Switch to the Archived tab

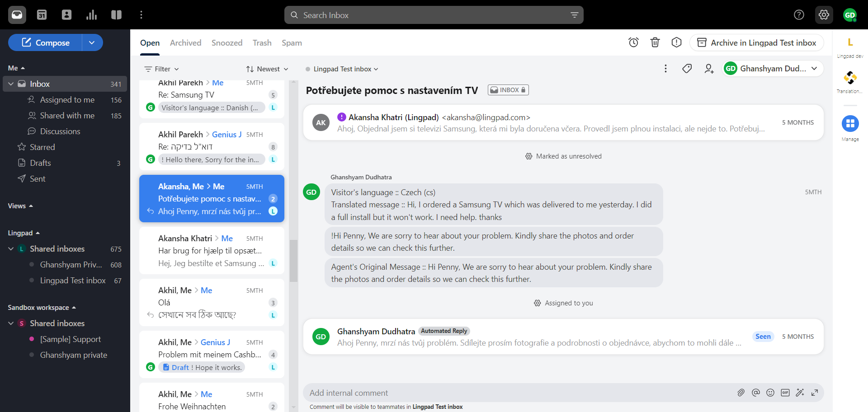click(x=185, y=43)
